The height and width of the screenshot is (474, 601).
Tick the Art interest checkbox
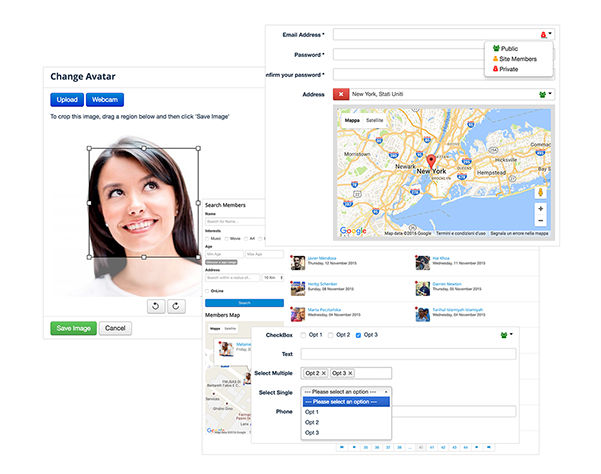tap(246, 239)
